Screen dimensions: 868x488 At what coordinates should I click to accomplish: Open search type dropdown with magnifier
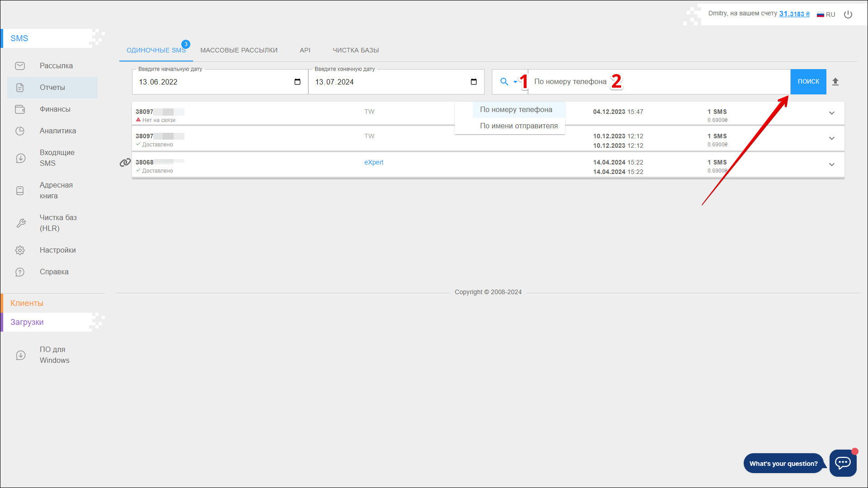pyautogui.click(x=509, y=82)
